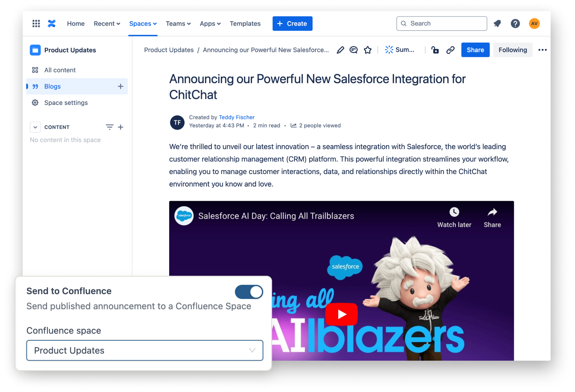Click the 'Yesterday at 4:43 PM' timestamp

[216, 126]
